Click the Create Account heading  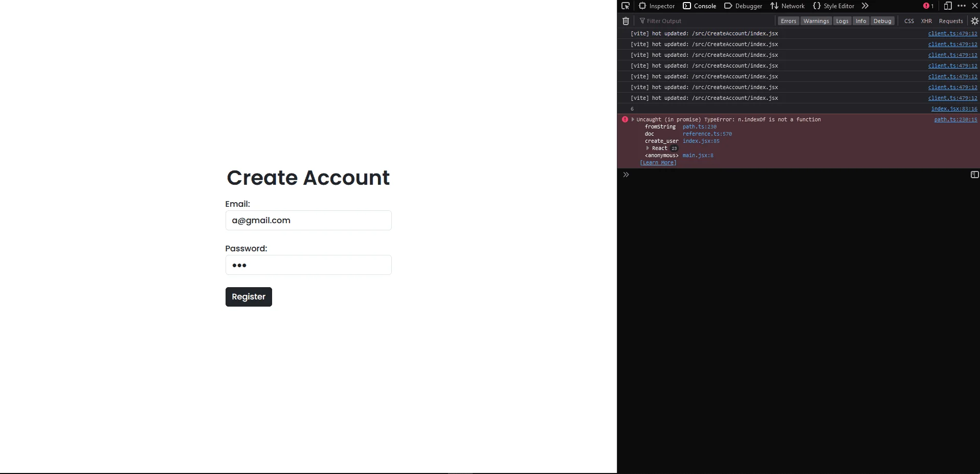pos(308,178)
